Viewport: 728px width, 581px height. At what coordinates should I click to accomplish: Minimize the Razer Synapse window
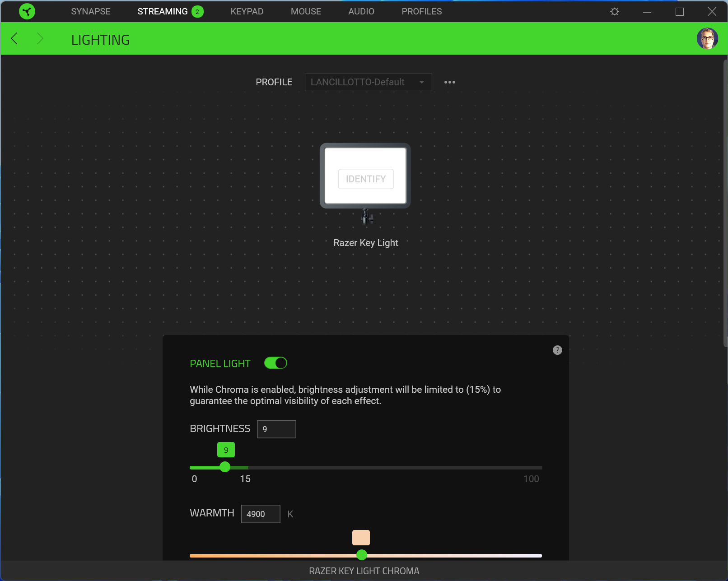point(647,12)
